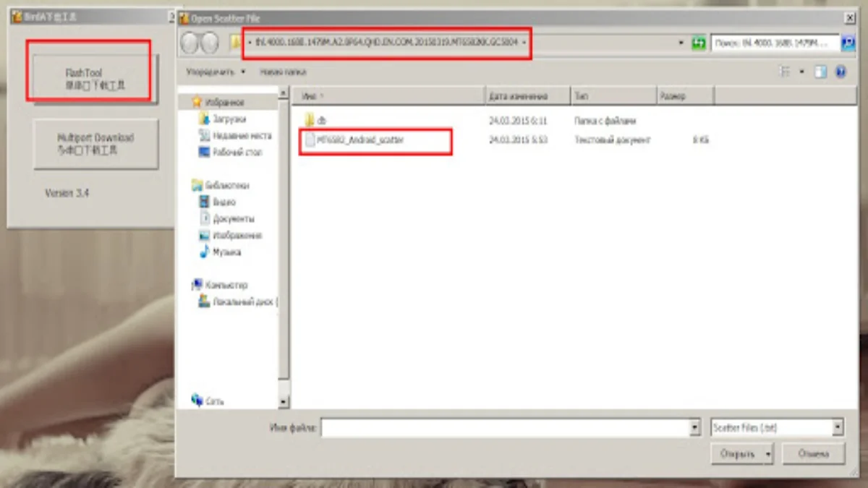Click the green refresh button by address bar
The height and width of the screenshot is (488, 868).
tap(698, 43)
